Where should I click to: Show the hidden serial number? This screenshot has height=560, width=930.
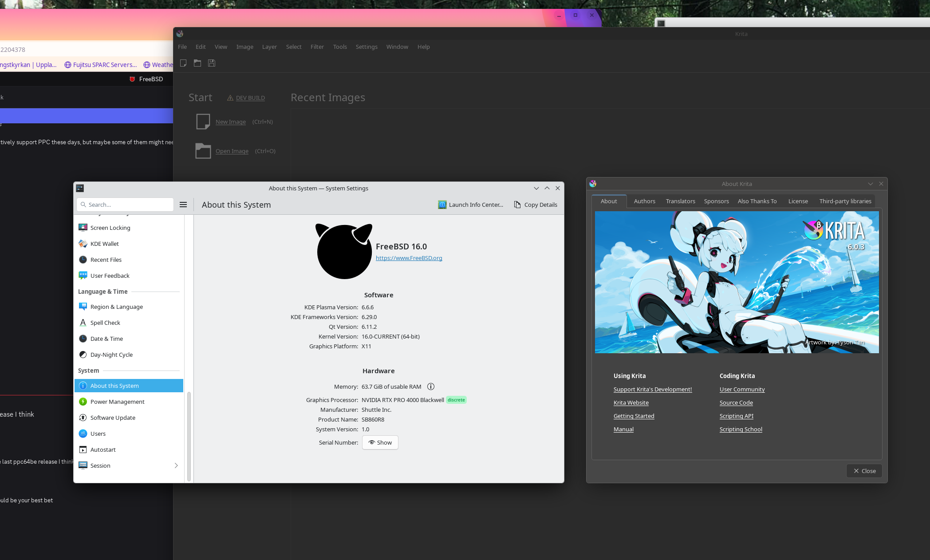[x=380, y=442]
